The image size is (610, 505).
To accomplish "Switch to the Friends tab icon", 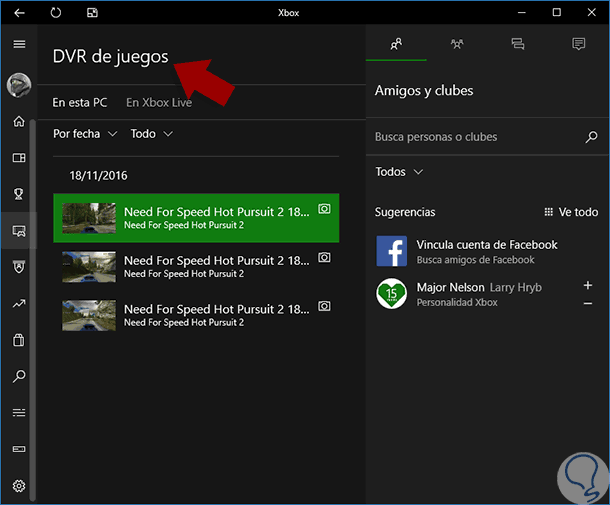I will click(x=396, y=44).
